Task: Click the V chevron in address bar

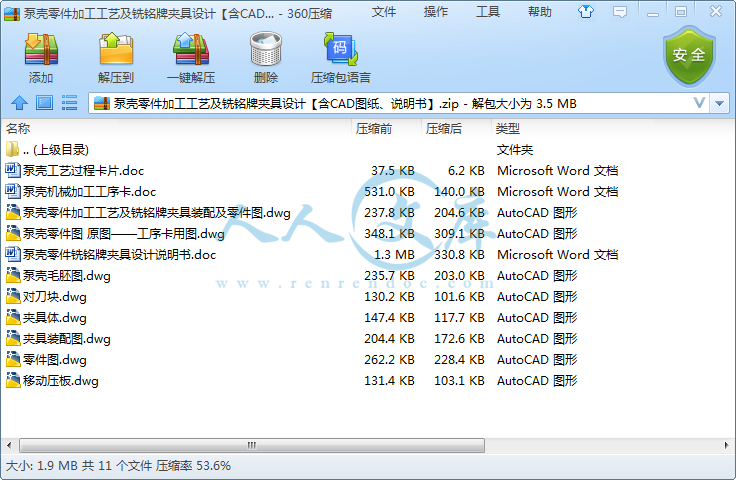Action: point(699,103)
